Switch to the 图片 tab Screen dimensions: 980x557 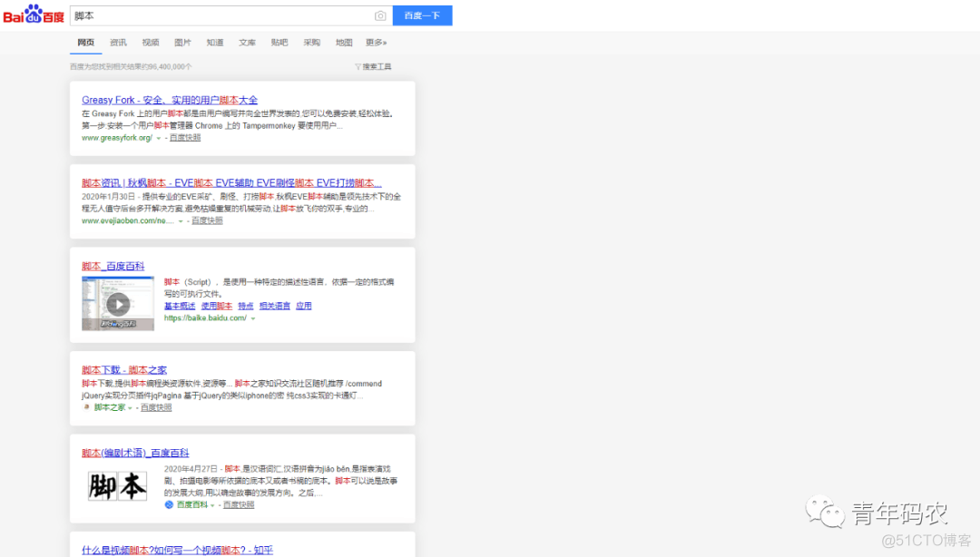[182, 43]
